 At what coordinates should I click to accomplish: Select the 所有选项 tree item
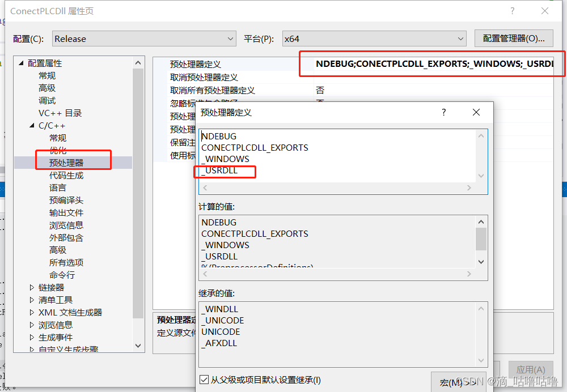(x=66, y=262)
